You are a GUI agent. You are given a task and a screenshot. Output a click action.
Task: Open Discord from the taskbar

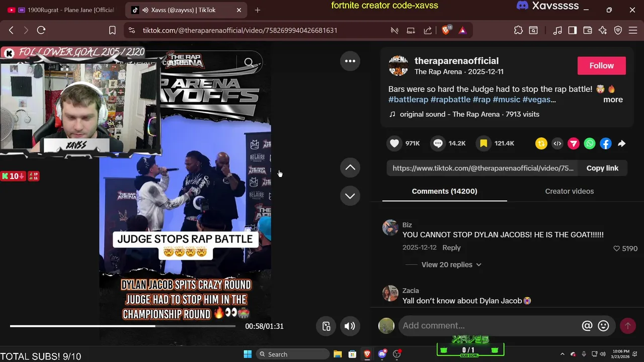pos(382,354)
